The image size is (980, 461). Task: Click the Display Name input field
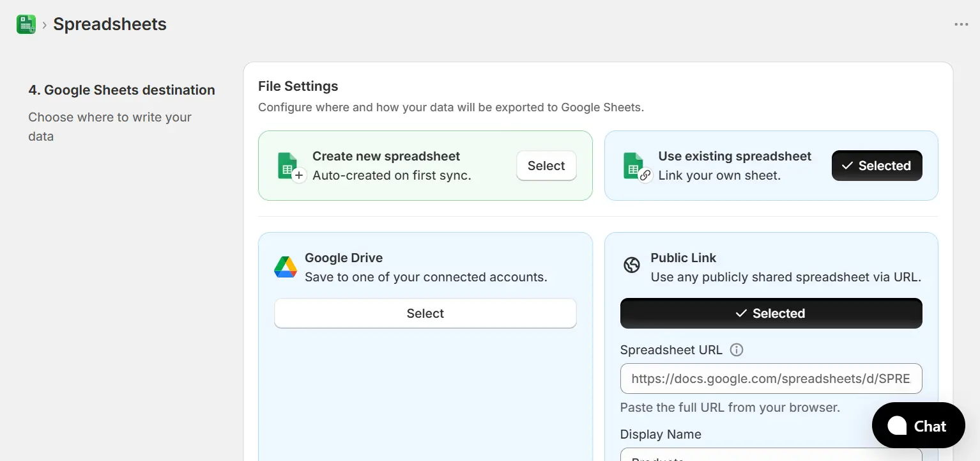(x=771, y=455)
